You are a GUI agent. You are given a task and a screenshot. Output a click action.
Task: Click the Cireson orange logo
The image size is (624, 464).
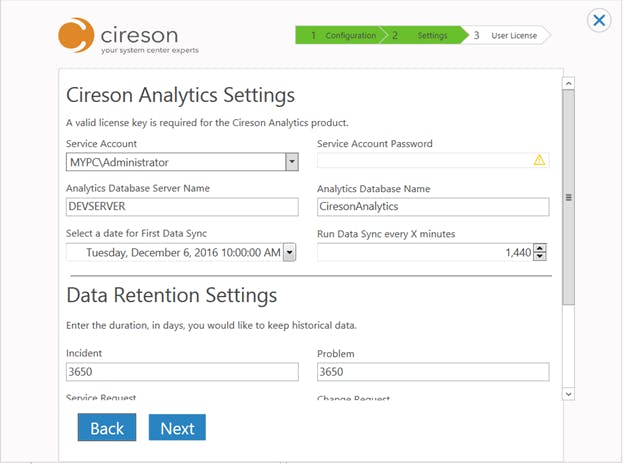[x=76, y=35]
